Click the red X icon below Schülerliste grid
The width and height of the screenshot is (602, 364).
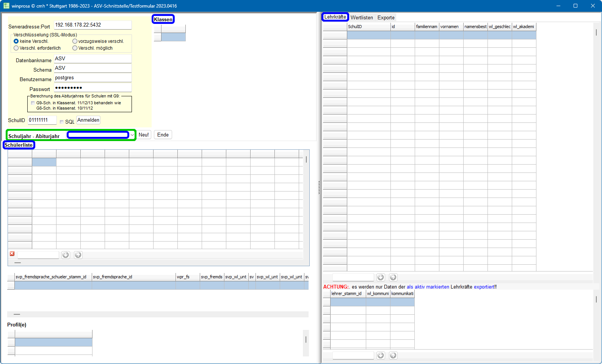coord(12,254)
